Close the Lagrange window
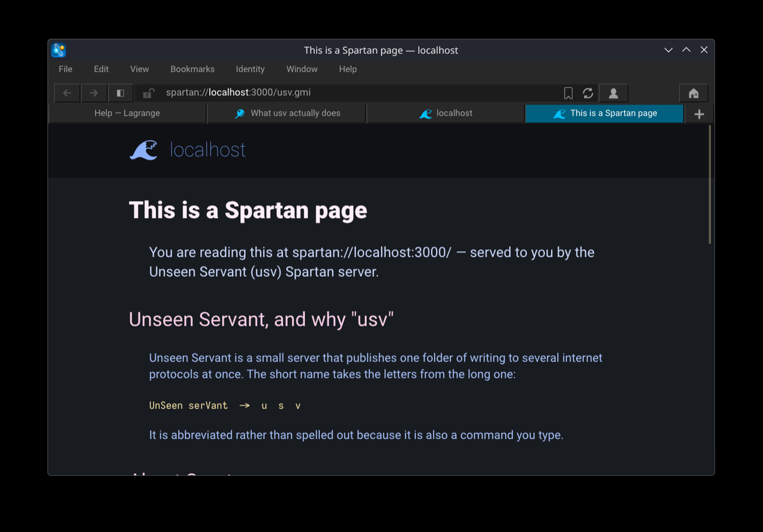 (x=704, y=50)
